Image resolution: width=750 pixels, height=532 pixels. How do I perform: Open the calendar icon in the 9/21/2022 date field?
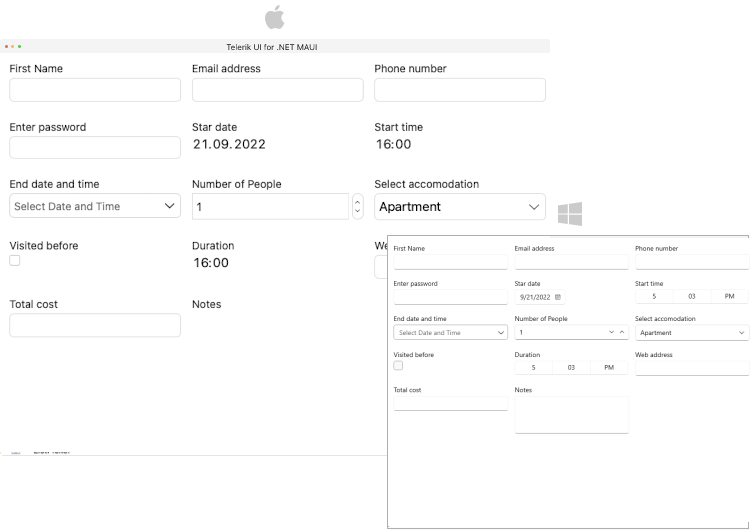(557, 297)
